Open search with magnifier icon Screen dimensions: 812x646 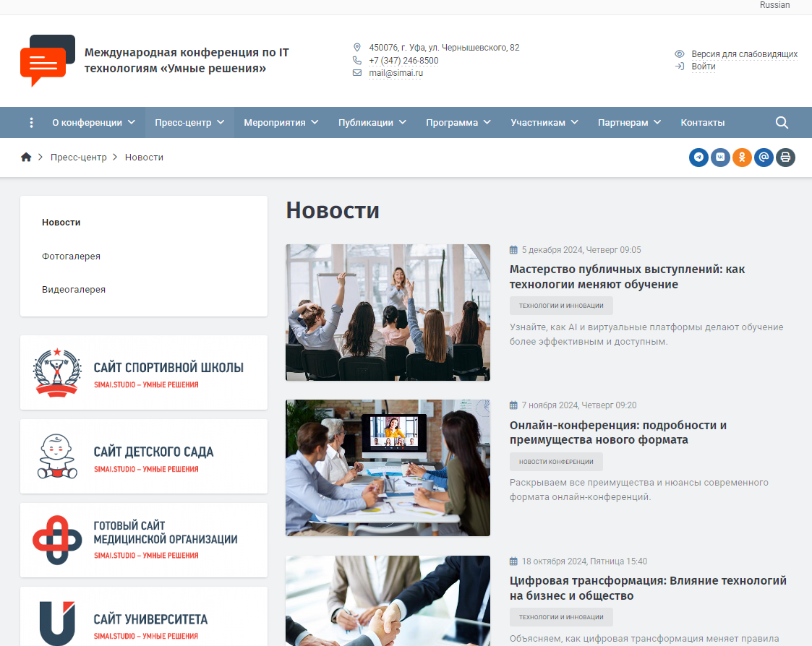coord(782,123)
